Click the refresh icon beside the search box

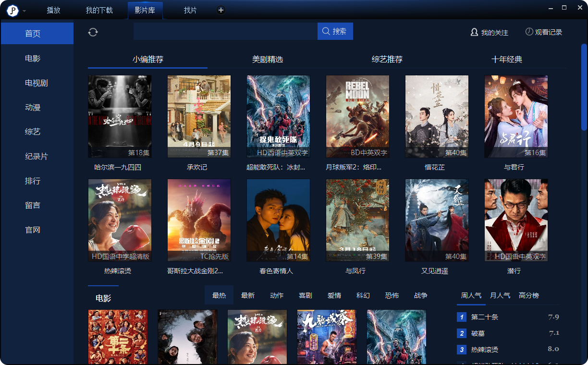point(93,32)
